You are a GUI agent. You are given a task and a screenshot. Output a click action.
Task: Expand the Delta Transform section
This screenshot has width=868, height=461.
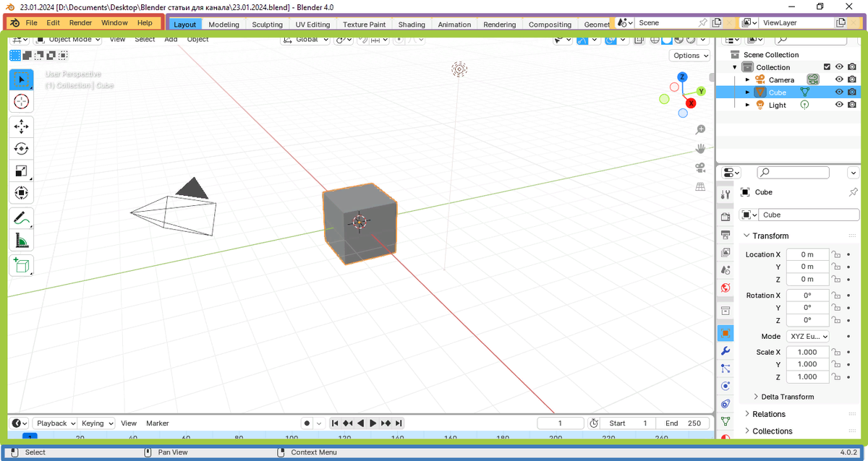click(787, 397)
